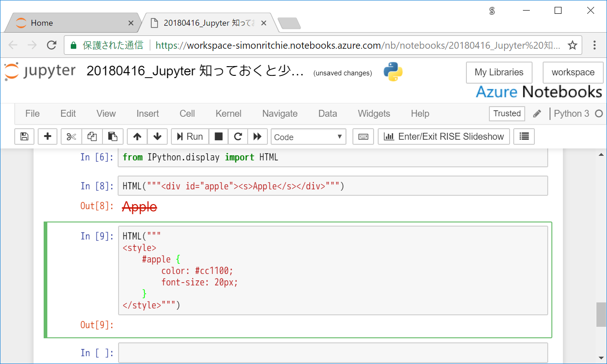This screenshot has width=607, height=364.
Task: Copy the selected cell using the copy icon
Action: (91, 136)
